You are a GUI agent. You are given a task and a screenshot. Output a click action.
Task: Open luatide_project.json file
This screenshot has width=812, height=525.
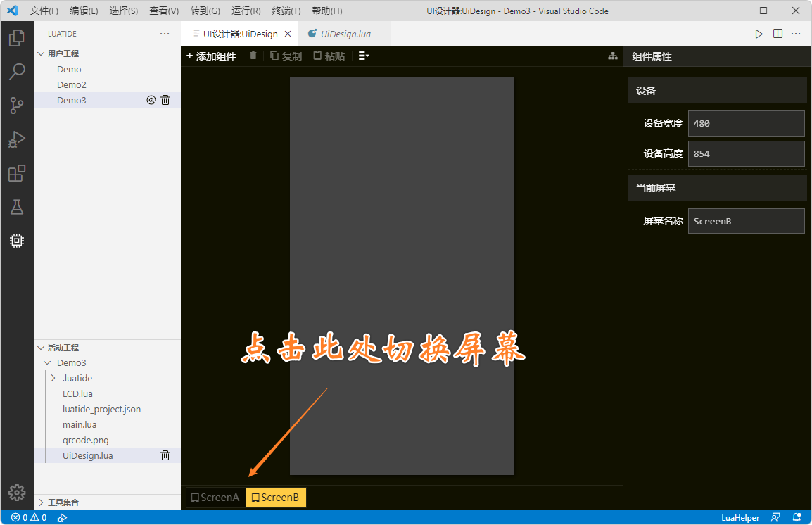(107, 410)
